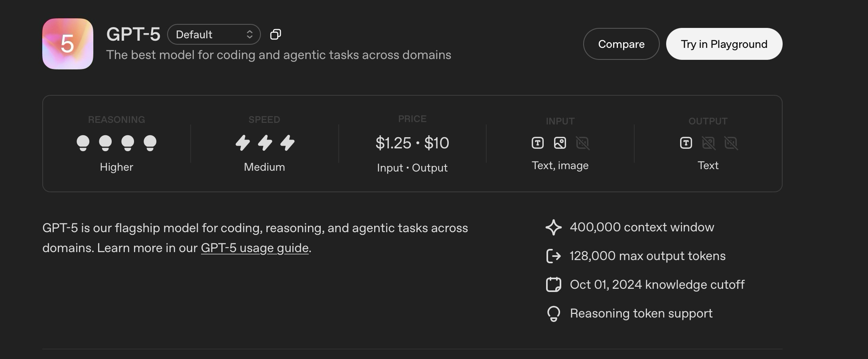The image size is (868, 359).
Task: Click the last disabled output modality icon
Action: pos(731,143)
